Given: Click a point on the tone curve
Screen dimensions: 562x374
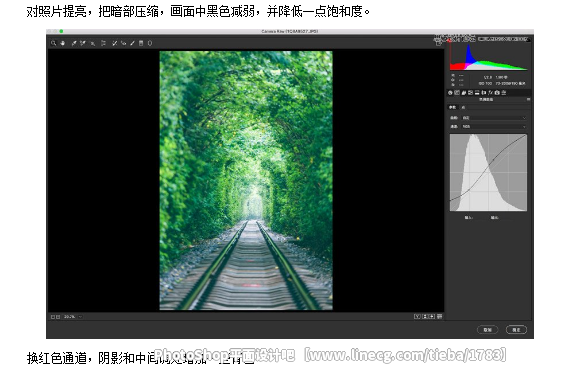Looking at the screenshot, I should point(493,159).
